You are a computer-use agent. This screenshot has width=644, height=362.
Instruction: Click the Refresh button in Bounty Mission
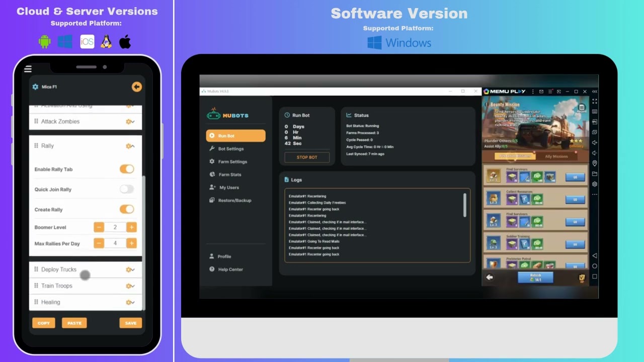(535, 278)
